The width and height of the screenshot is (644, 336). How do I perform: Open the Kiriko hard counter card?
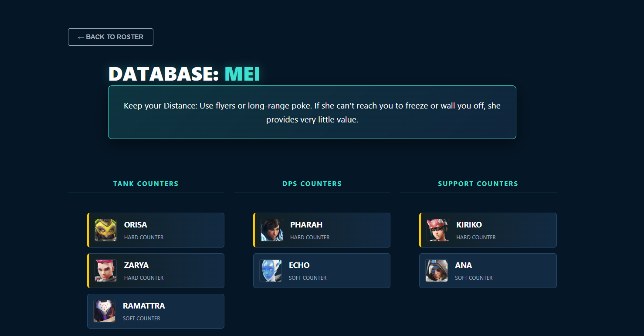488,230
